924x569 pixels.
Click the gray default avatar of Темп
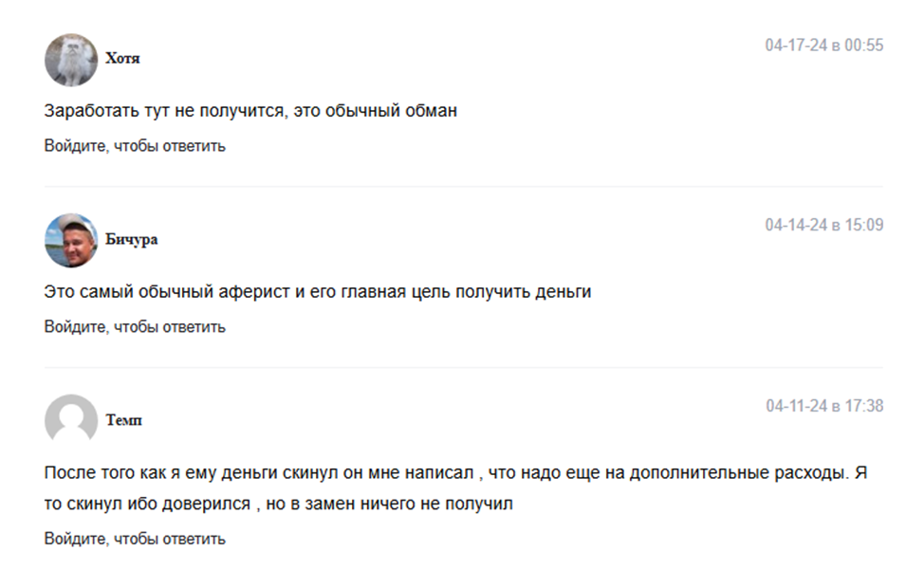point(71,421)
